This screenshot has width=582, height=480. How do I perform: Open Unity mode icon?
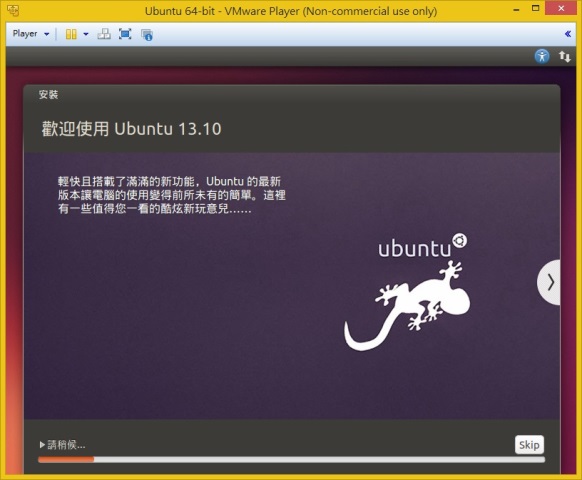click(x=147, y=35)
